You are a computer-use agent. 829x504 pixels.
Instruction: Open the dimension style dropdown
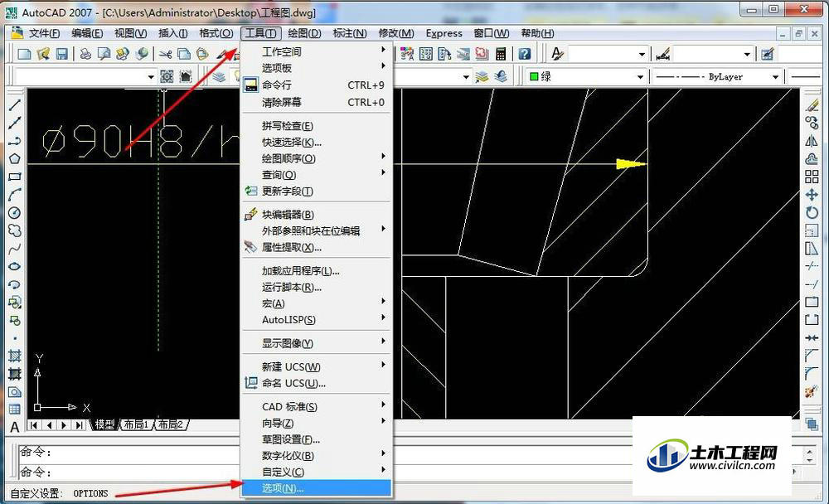(747, 54)
